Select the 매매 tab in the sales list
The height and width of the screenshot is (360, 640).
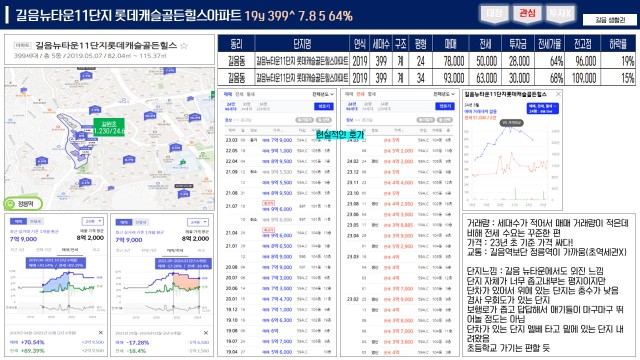(x=228, y=94)
